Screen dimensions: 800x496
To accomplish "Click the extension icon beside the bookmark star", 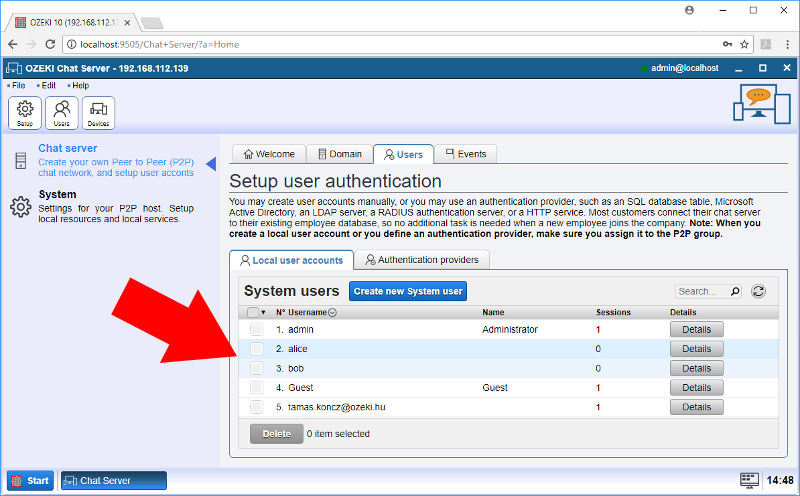I will 766,44.
